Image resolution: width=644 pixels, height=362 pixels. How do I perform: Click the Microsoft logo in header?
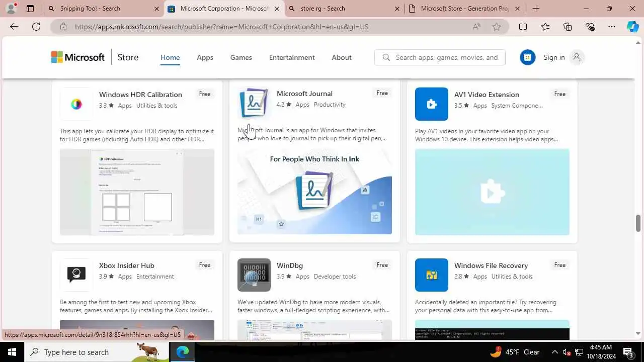click(78, 57)
